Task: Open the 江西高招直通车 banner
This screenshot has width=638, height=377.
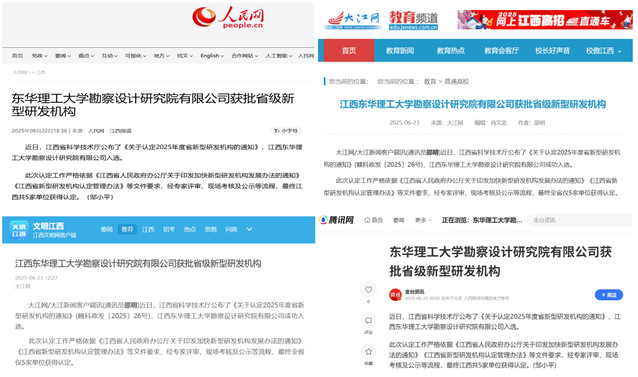Action: [545, 20]
